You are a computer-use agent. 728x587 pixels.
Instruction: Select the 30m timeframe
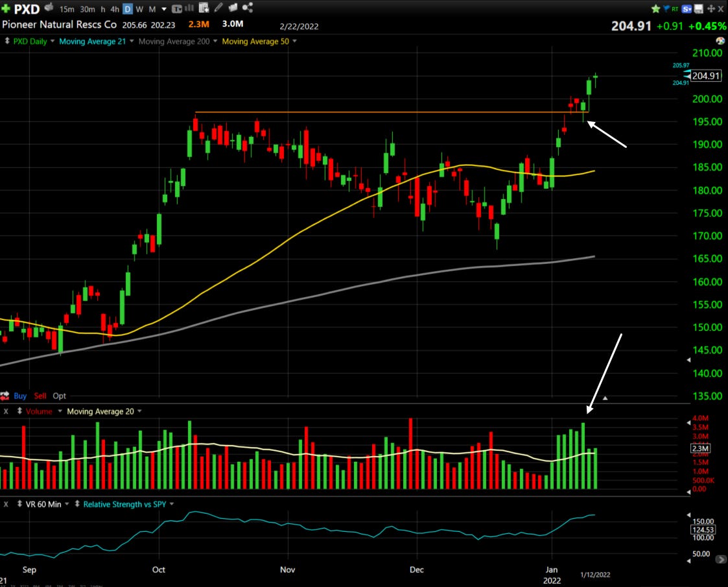[88, 9]
